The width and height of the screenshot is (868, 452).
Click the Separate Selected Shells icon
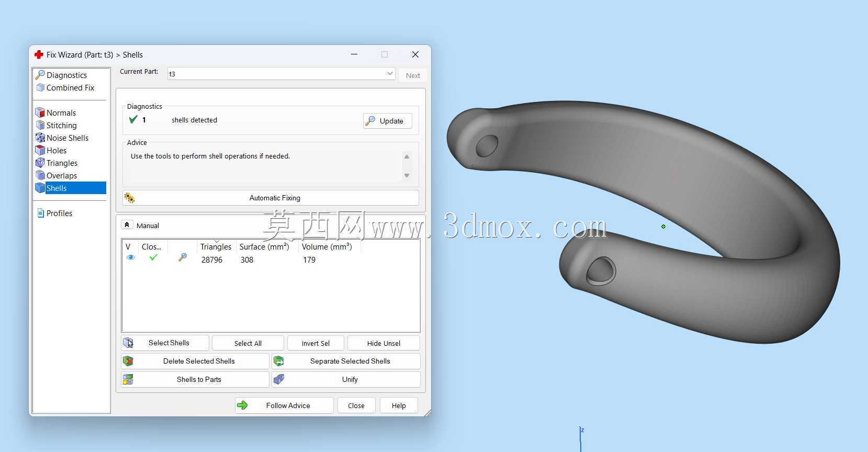[279, 361]
